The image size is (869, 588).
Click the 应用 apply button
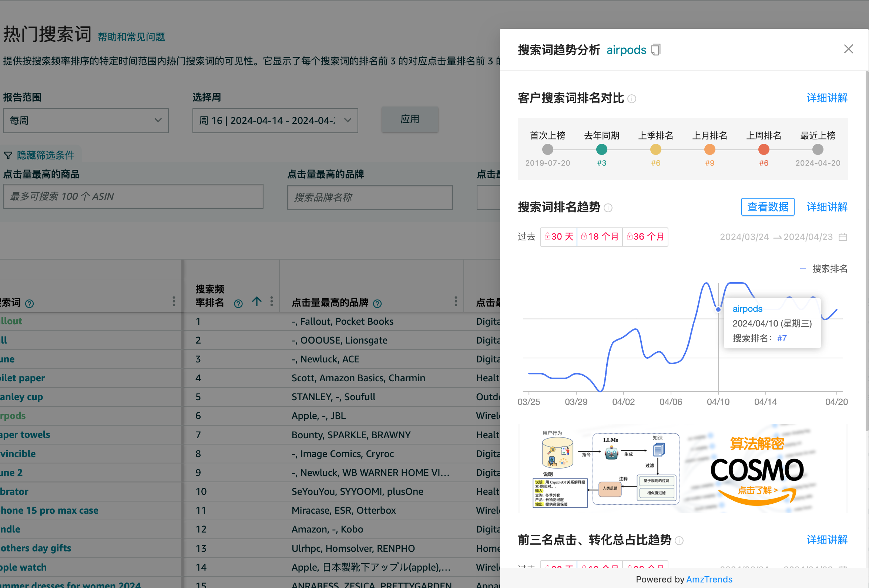pos(410,119)
